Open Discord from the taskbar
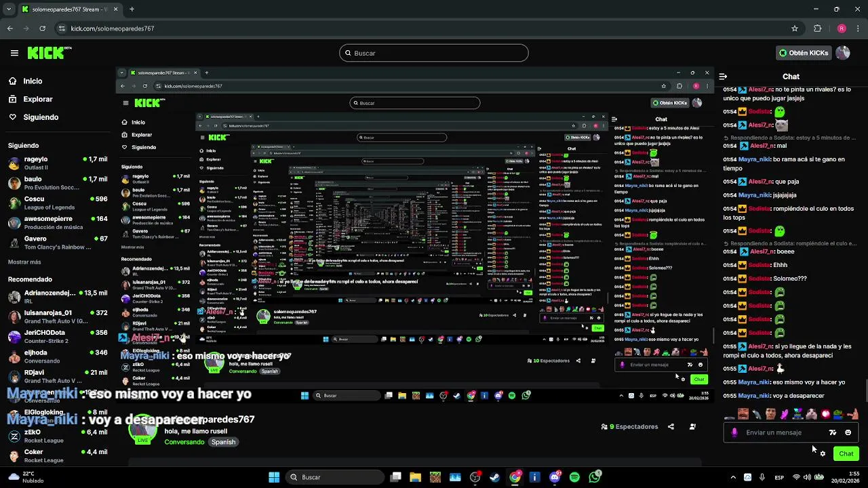 tap(555, 477)
